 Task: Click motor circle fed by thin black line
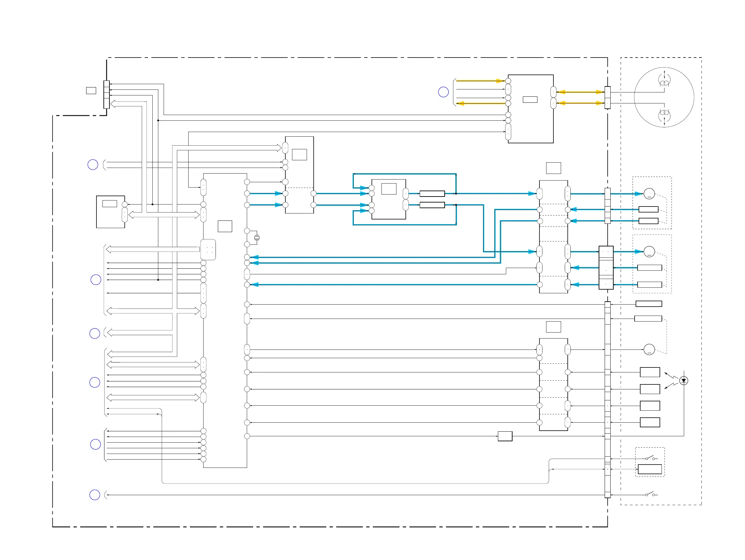click(x=649, y=350)
